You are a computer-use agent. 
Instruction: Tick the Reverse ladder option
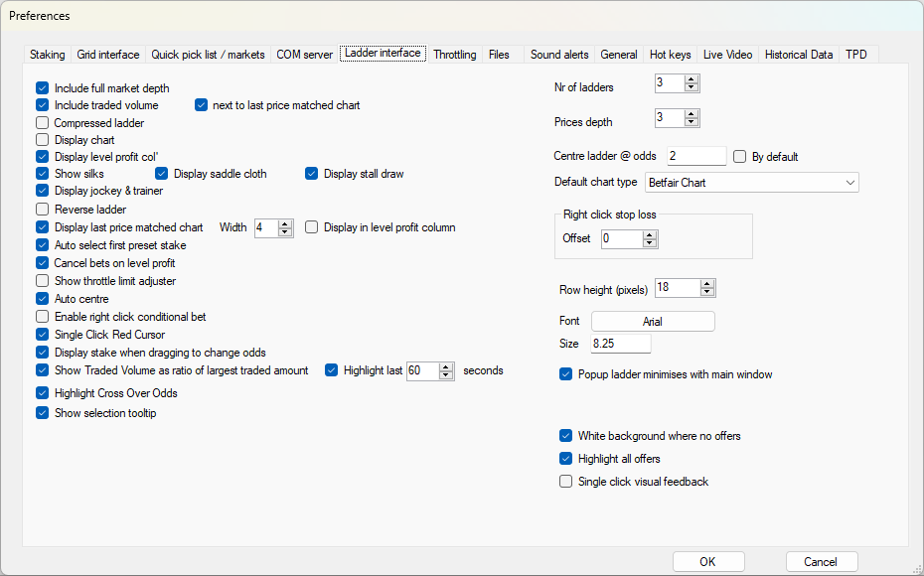(x=43, y=210)
